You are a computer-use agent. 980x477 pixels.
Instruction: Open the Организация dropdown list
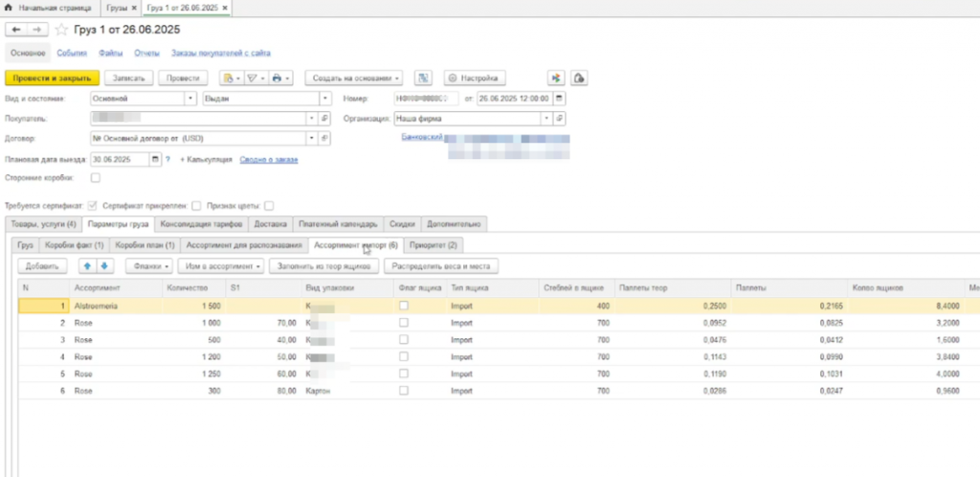[546, 119]
